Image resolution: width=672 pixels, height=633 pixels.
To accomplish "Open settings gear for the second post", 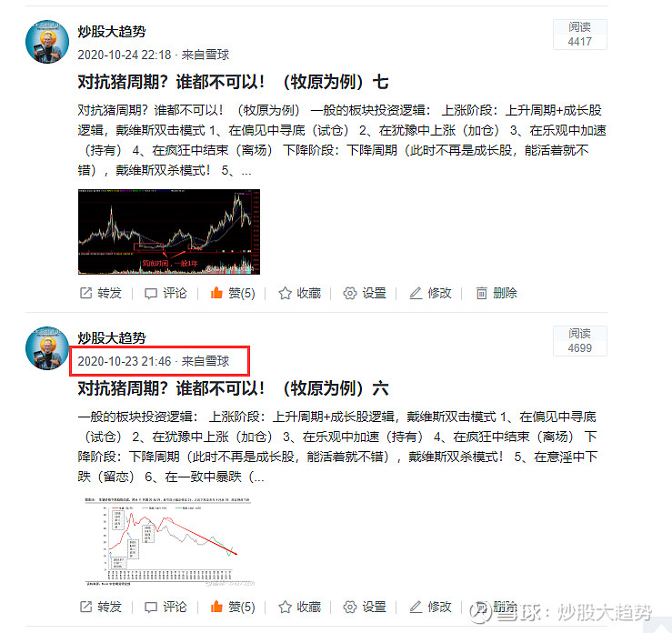I will point(350,607).
